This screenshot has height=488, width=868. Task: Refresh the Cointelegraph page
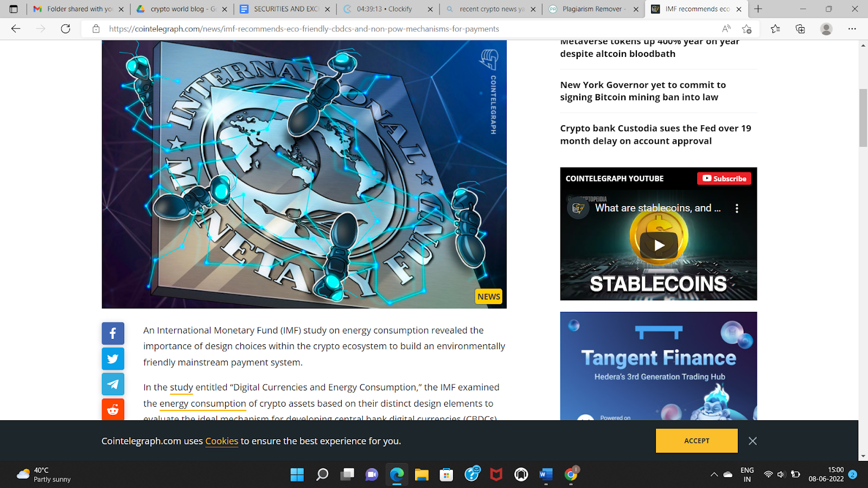pos(66,29)
